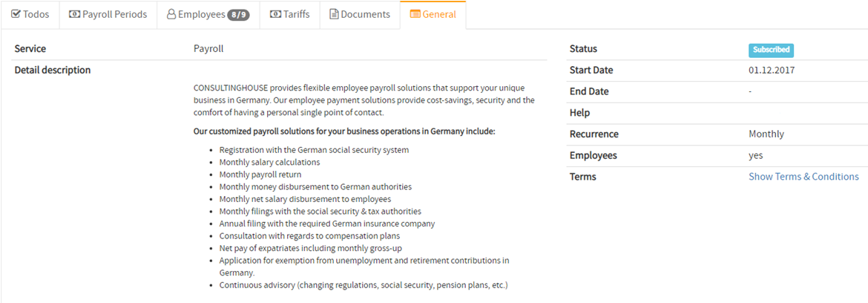Open the Todos tab
This screenshot has width=868, height=303.
click(30, 14)
